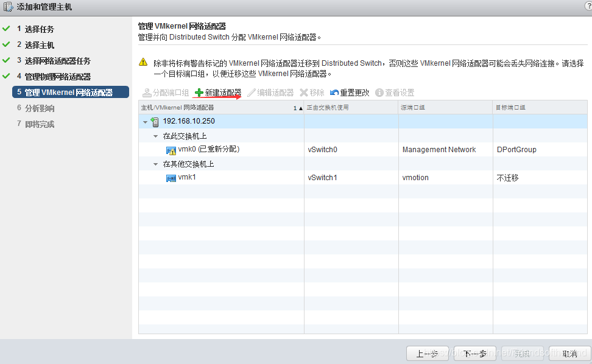Select the vmk1 adapter row
The width and height of the screenshot is (592, 364).
(x=363, y=178)
